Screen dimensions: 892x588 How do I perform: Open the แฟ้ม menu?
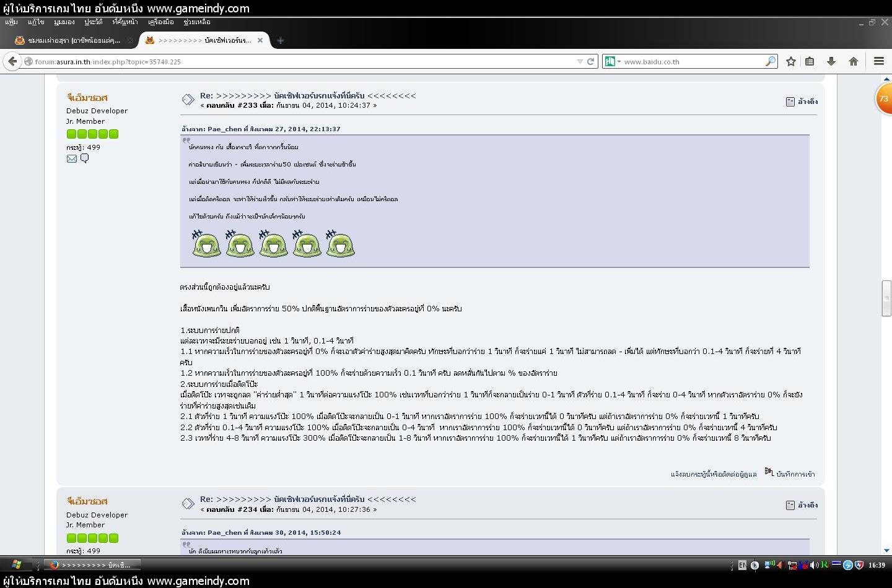pos(12,22)
